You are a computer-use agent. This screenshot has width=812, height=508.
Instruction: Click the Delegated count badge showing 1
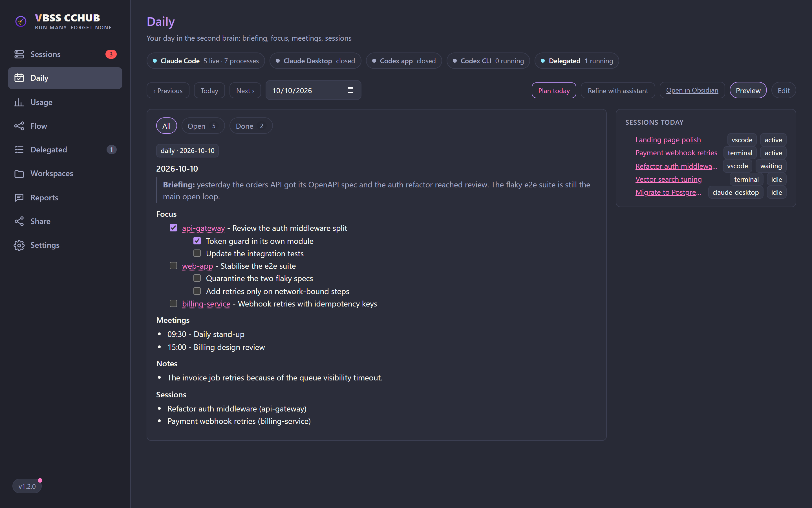pos(111,150)
